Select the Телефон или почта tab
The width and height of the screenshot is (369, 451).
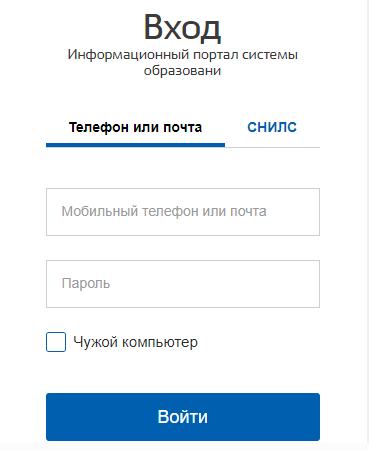click(135, 127)
